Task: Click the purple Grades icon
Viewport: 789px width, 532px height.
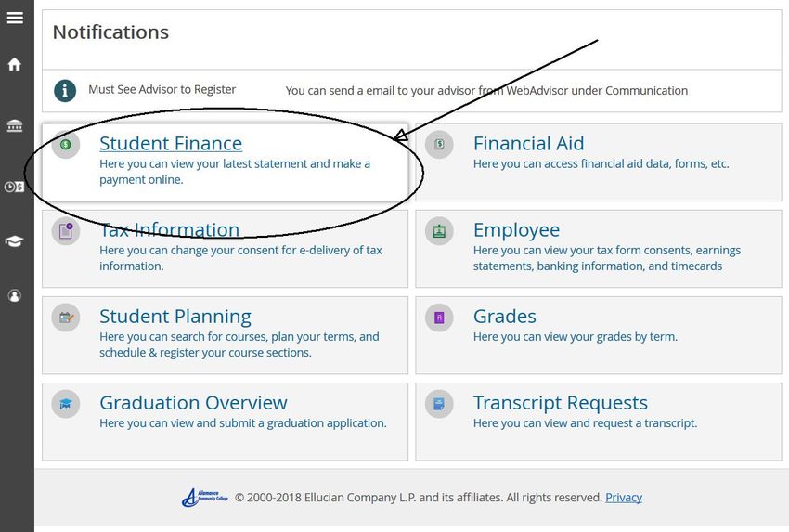Action: click(439, 318)
